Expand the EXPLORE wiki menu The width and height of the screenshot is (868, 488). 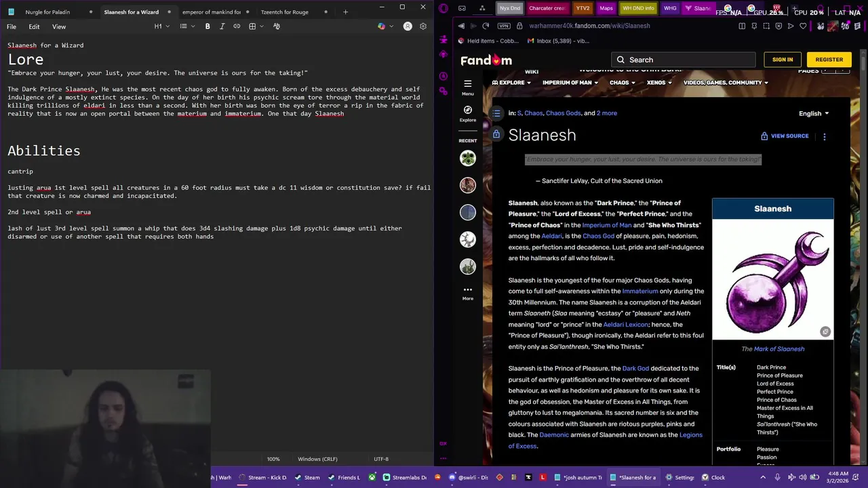pyautogui.click(x=511, y=83)
